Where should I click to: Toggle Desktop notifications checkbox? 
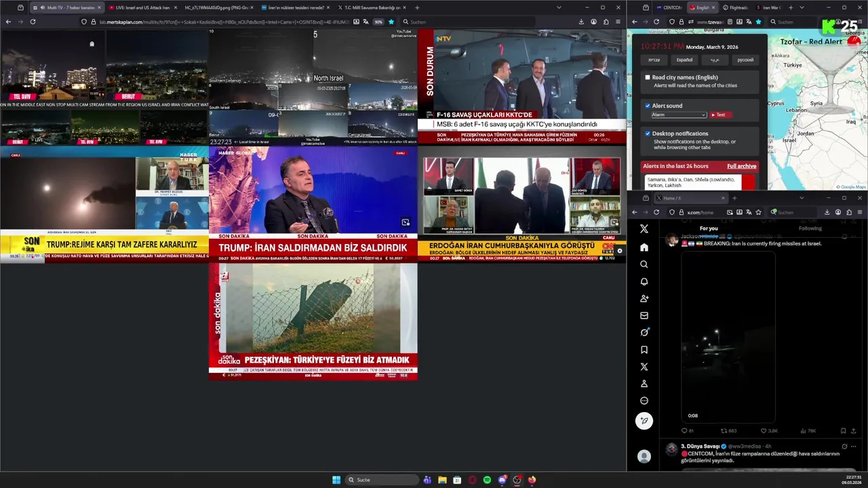point(648,134)
